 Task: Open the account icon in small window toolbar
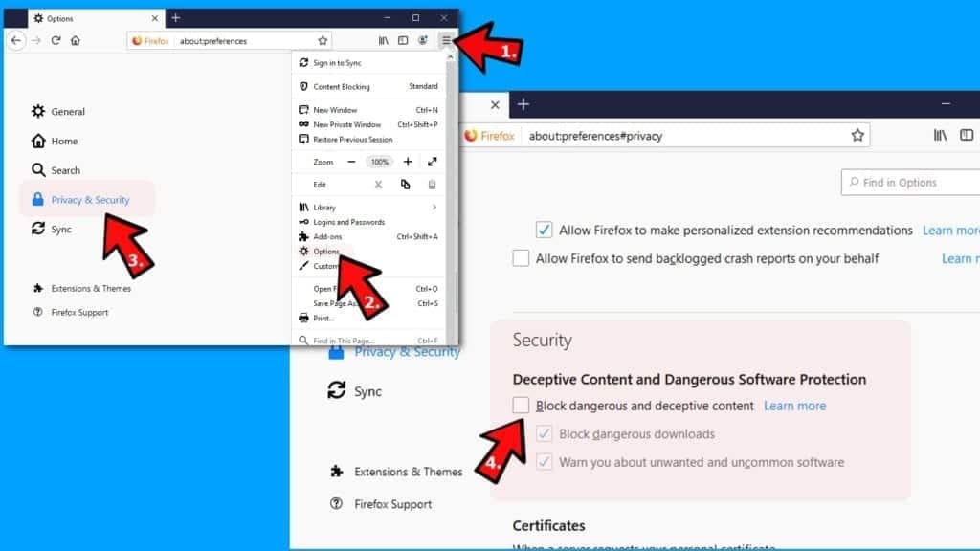423,40
